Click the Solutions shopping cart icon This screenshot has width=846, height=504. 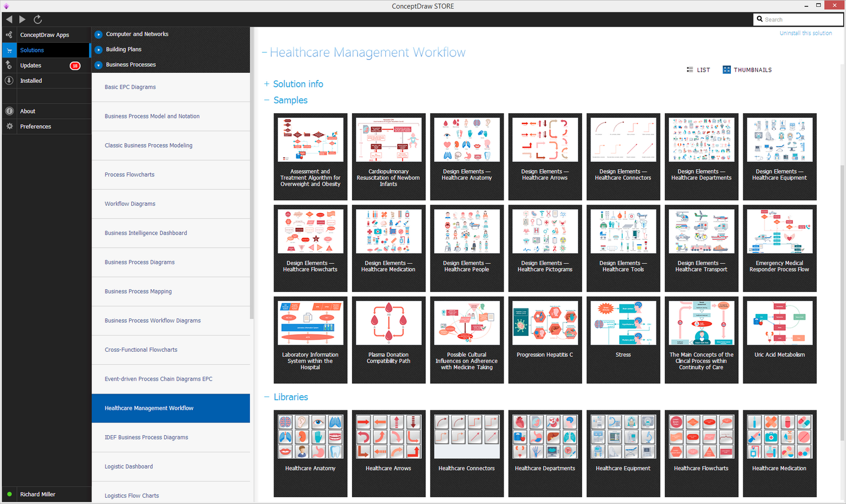9,50
